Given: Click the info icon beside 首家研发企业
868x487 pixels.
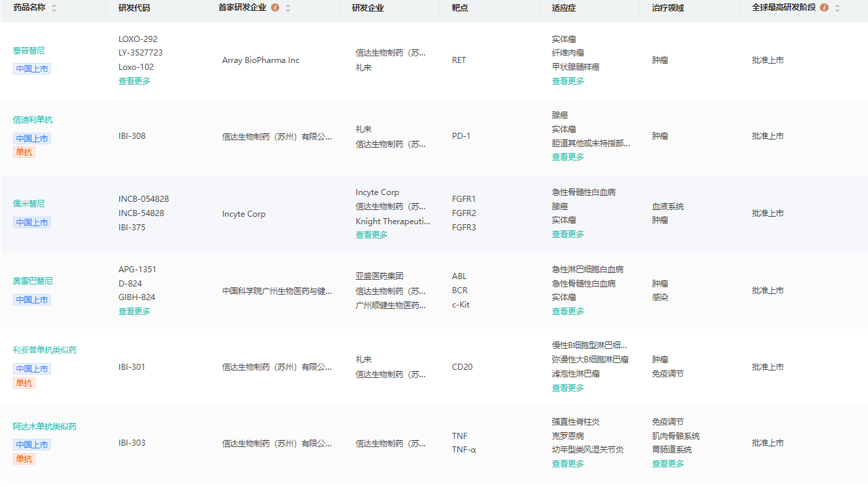Looking at the screenshot, I should click(x=275, y=8).
